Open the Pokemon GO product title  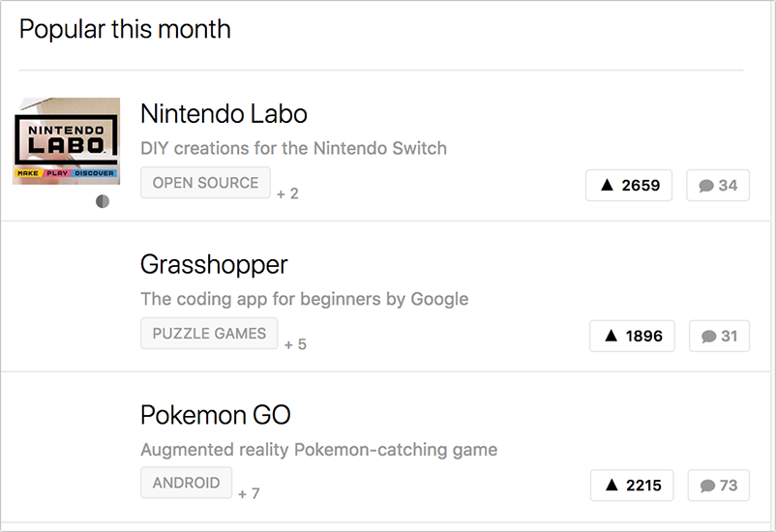pyautogui.click(x=215, y=415)
